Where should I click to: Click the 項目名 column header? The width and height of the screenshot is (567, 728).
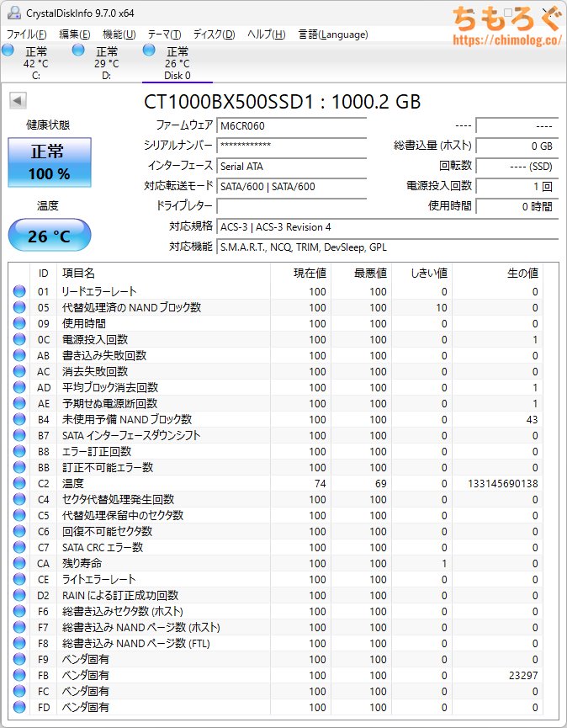click(163, 273)
